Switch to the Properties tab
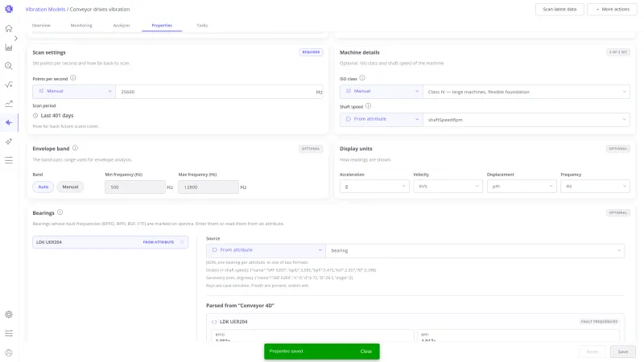 pyautogui.click(x=162, y=26)
